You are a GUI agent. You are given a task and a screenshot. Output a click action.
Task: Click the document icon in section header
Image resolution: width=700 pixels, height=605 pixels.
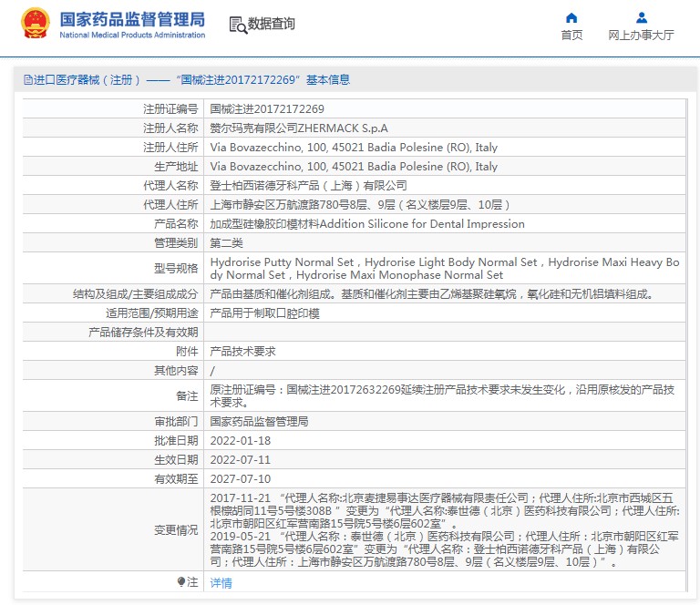tap(27, 80)
